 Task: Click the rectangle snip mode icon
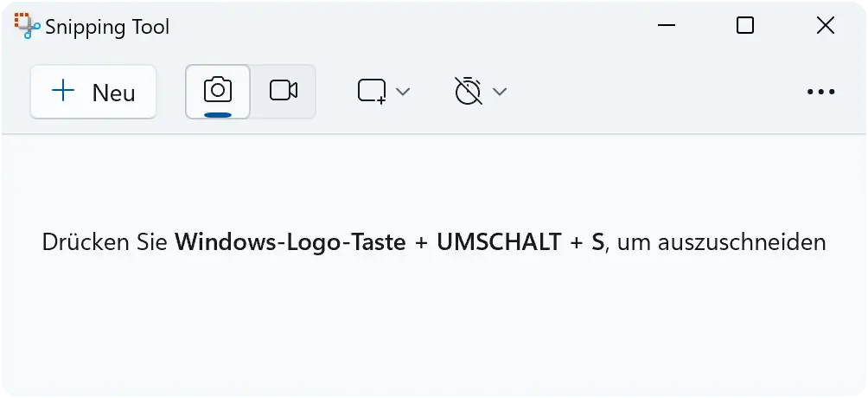[372, 92]
